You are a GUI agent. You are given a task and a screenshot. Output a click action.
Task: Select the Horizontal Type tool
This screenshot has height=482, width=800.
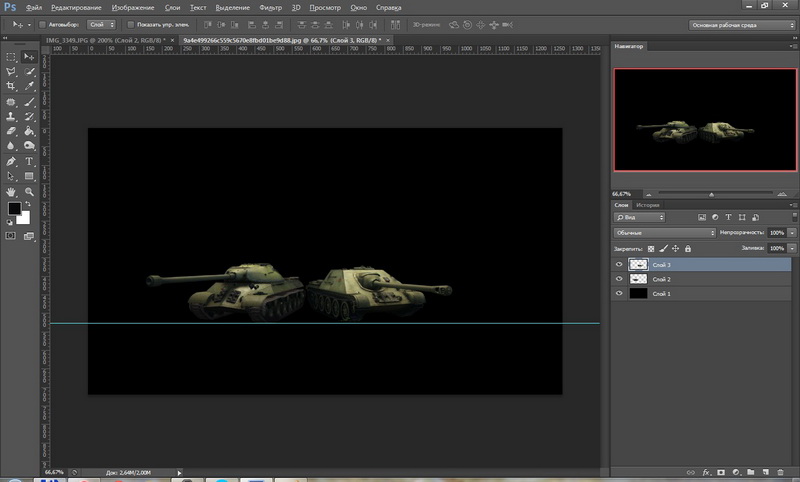29,160
